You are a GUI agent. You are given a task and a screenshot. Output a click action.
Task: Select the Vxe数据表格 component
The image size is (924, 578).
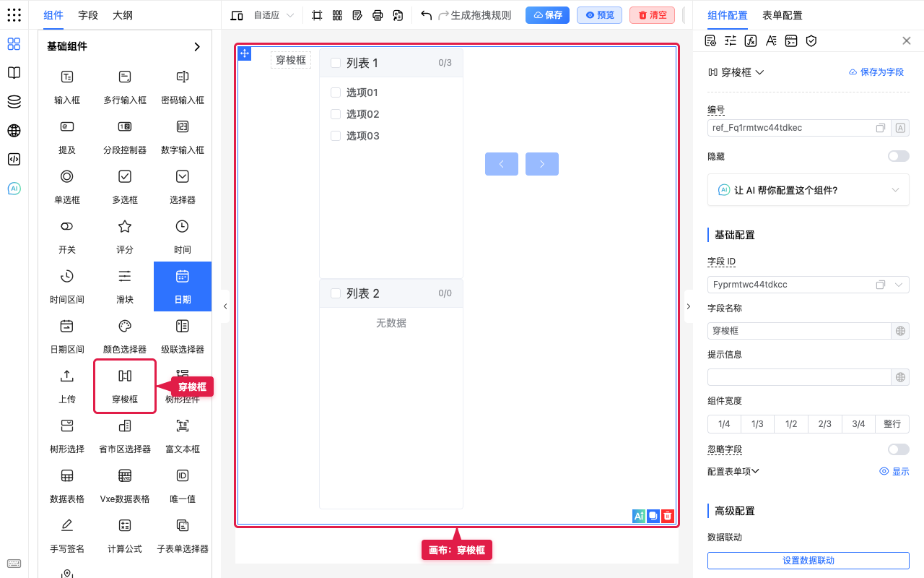(x=125, y=486)
